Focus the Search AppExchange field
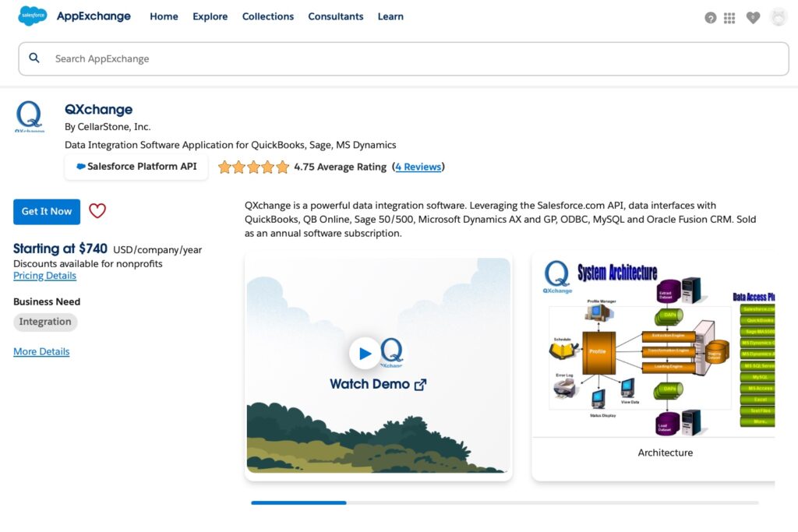Screen dimensions: 798x532 click(x=404, y=59)
